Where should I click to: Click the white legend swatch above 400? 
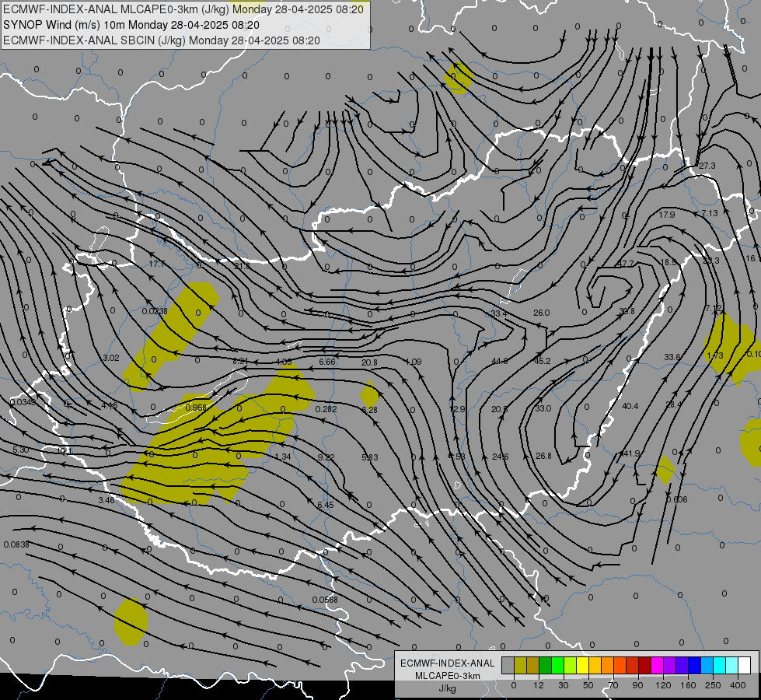(744, 666)
